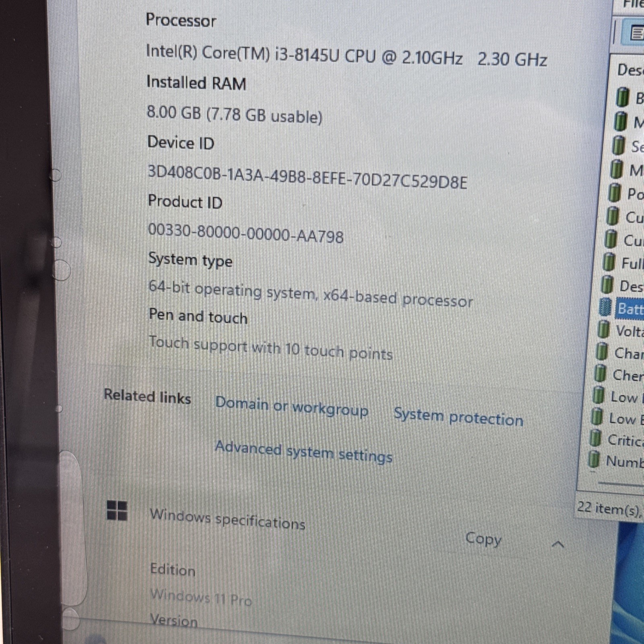This screenshot has height=644, width=644.
Task: Click the 'Device ID' label
Action: (181, 143)
